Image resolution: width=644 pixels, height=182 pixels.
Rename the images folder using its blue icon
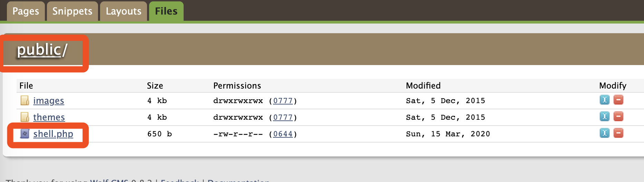coord(605,100)
